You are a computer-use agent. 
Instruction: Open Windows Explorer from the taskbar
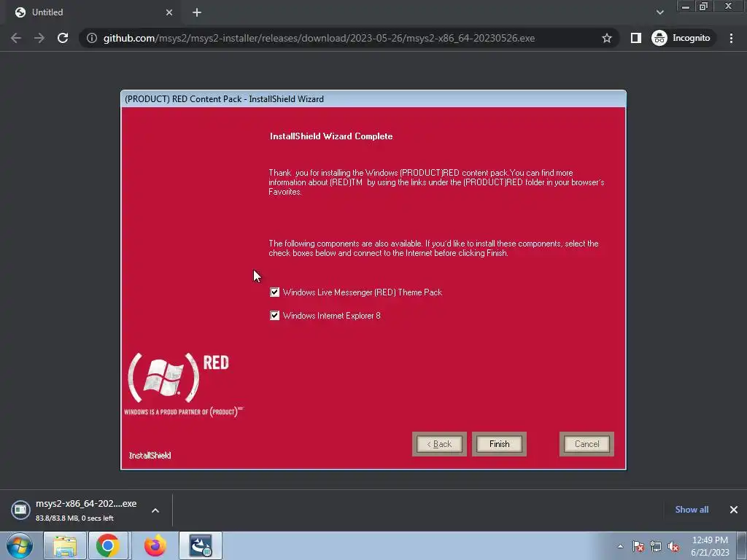pos(65,545)
